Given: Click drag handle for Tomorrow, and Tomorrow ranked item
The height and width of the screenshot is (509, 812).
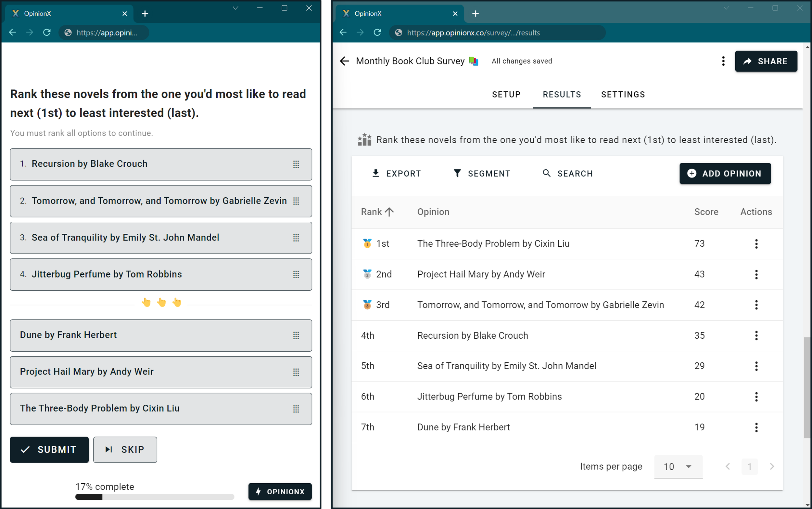Looking at the screenshot, I should (x=296, y=201).
